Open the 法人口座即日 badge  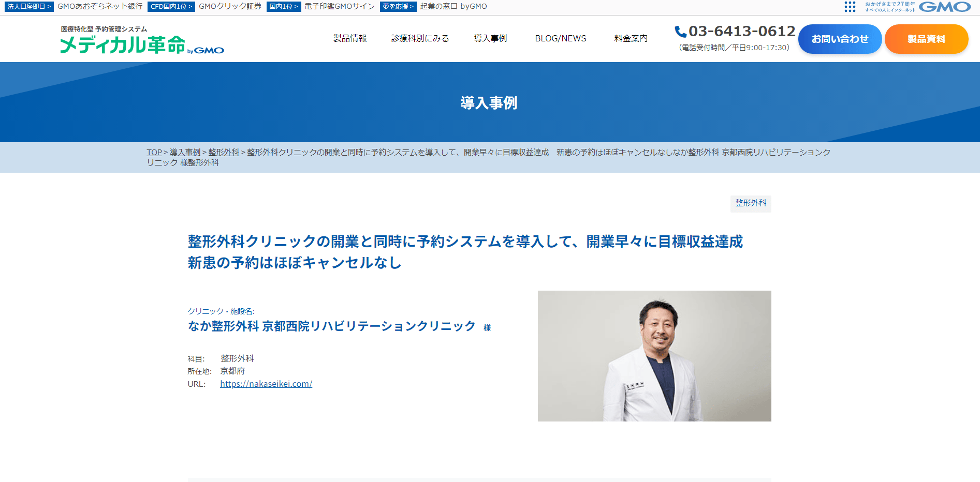[x=29, y=7]
